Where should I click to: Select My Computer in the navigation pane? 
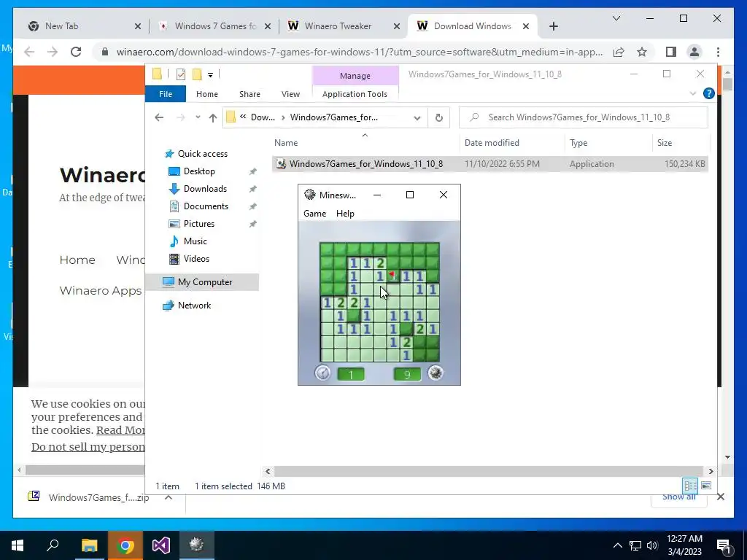click(204, 282)
